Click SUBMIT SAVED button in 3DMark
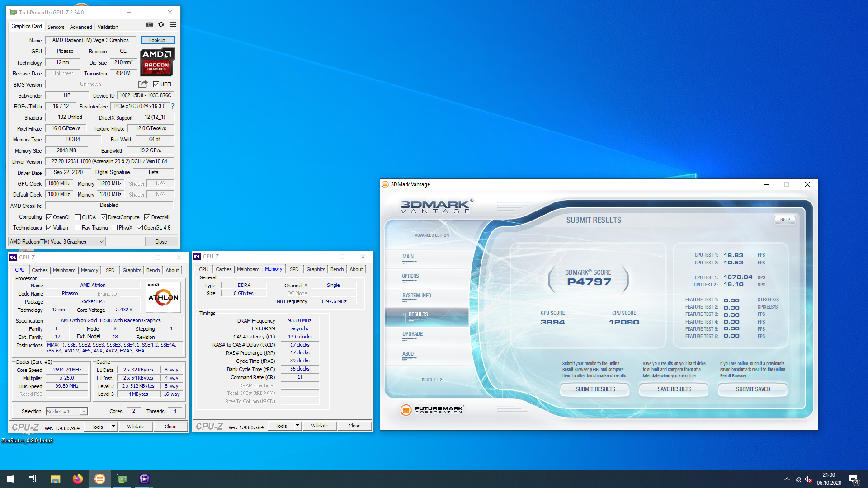 pos(753,389)
